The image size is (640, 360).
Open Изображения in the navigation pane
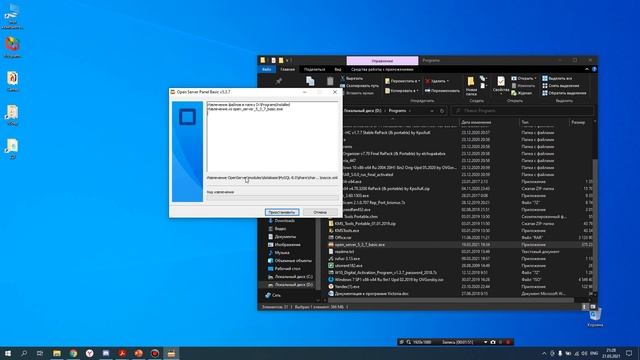point(287,245)
